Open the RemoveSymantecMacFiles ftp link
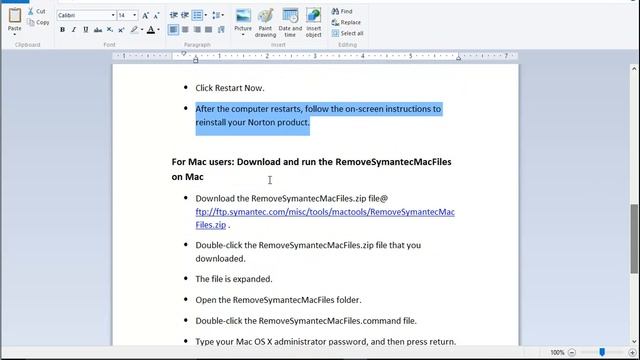The width and height of the screenshot is (640, 360). 325,218
